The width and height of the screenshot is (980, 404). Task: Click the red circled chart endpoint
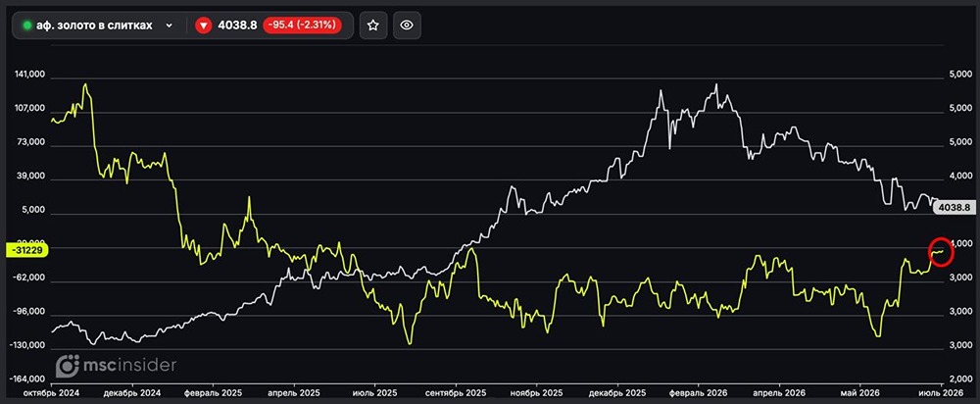[x=941, y=251]
